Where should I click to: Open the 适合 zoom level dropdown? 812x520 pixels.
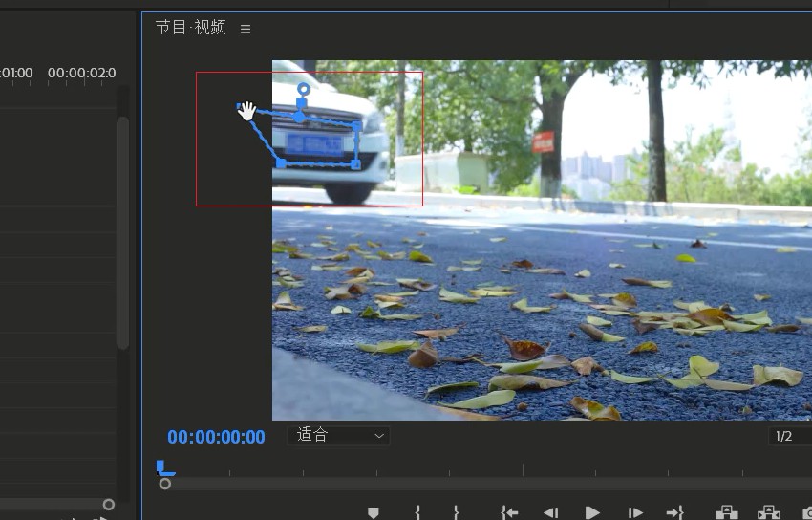(339, 436)
